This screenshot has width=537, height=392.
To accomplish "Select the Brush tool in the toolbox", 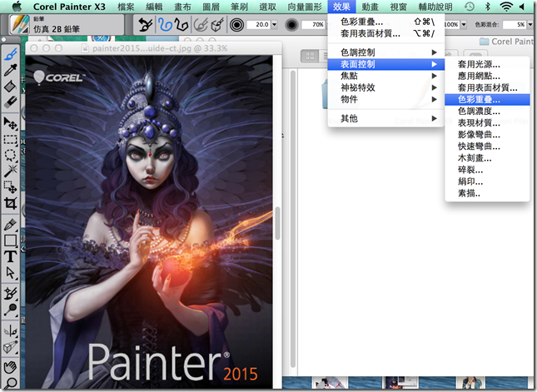I will tap(10, 54).
